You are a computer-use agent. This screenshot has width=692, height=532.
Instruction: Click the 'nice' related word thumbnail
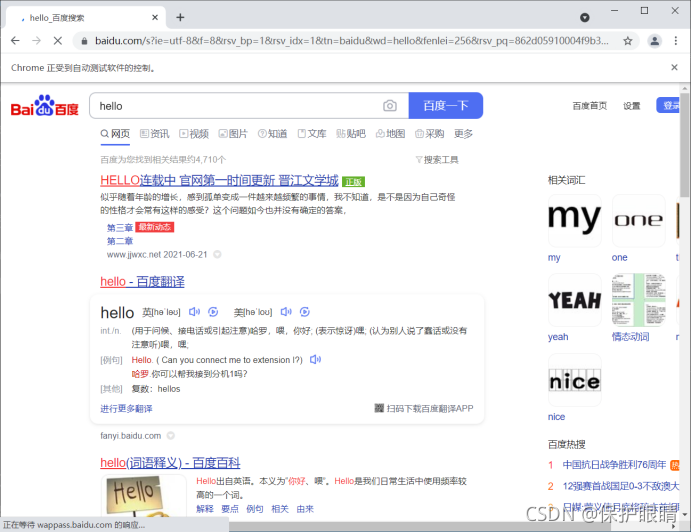[x=575, y=380]
